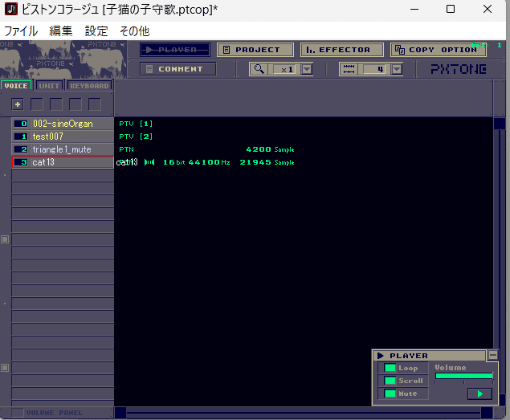510x420 pixels.
Task: Open the EFFECTOR panel
Action: 342,50
